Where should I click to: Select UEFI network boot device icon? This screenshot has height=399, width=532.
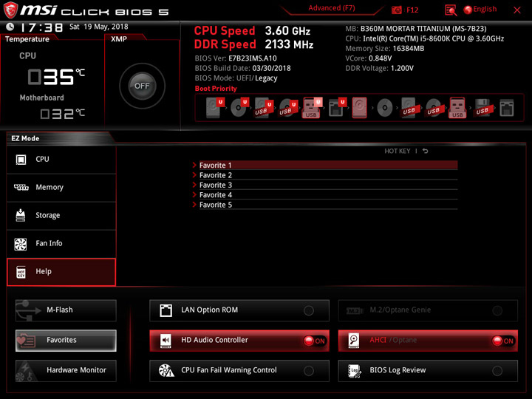click(337, 108)
